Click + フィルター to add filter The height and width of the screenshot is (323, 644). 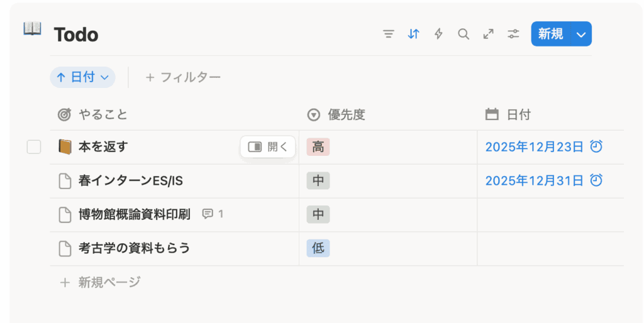coord(183,77)
